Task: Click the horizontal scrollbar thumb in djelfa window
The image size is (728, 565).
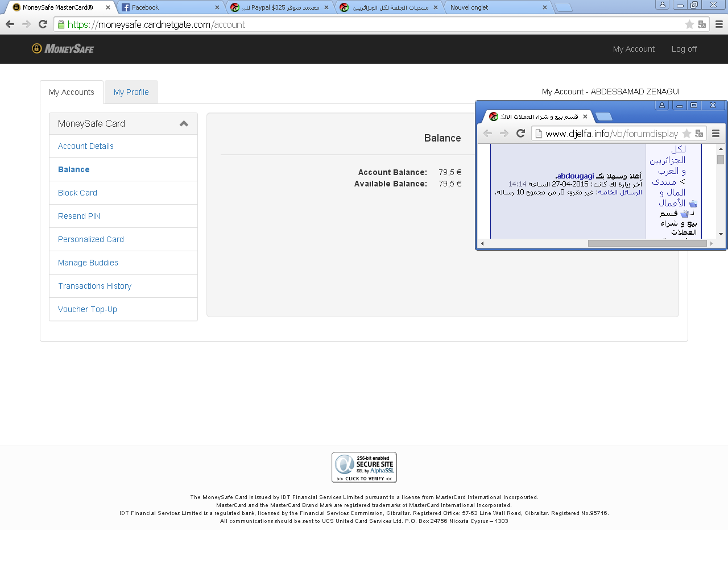Action: click(x=647, y=243)
